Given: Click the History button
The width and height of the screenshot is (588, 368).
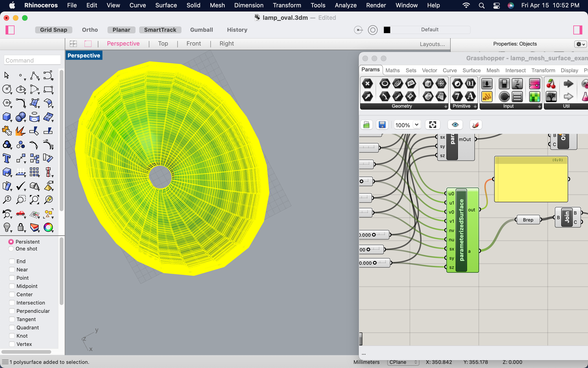Looking at the screenshot, I should pos(237,30).
